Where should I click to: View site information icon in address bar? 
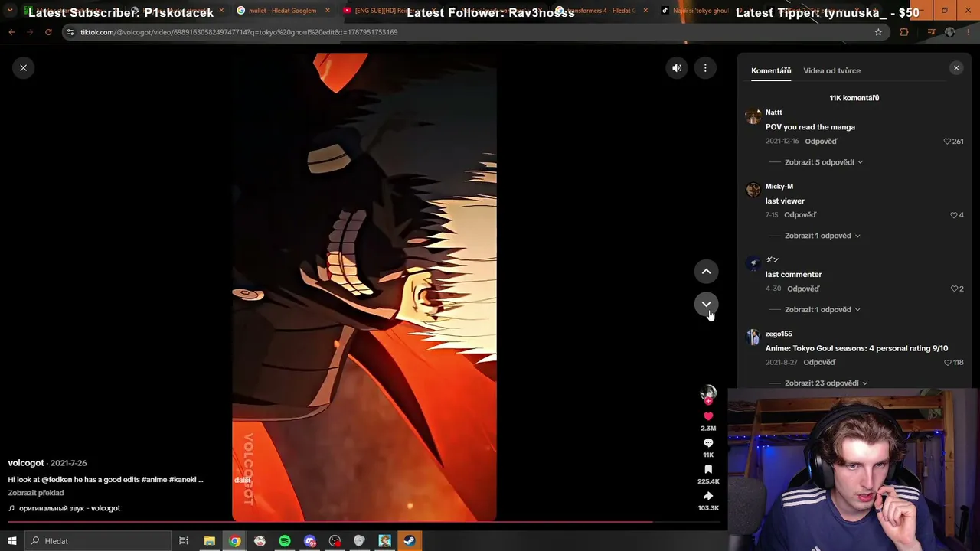pos(70,32)
